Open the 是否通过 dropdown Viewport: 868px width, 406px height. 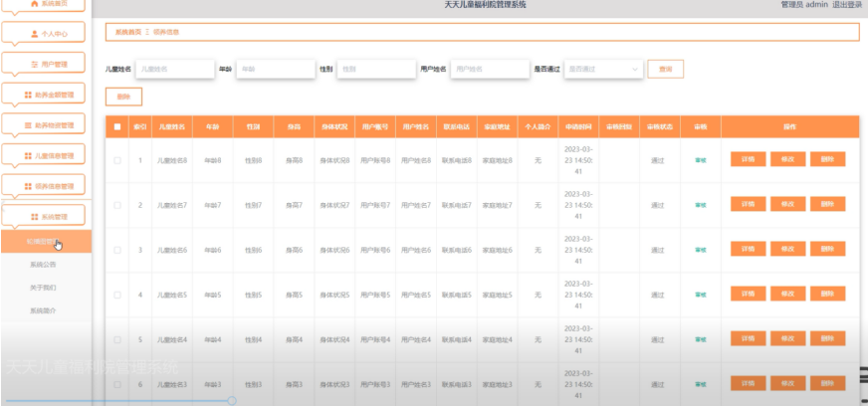coord(603,69)
